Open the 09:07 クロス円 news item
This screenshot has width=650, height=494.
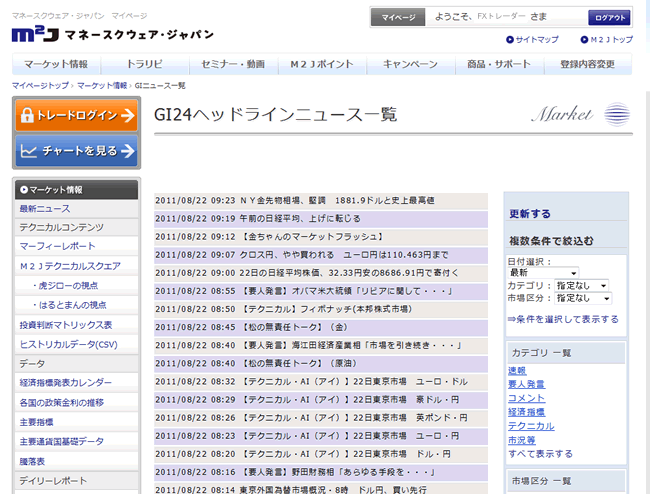321,255
